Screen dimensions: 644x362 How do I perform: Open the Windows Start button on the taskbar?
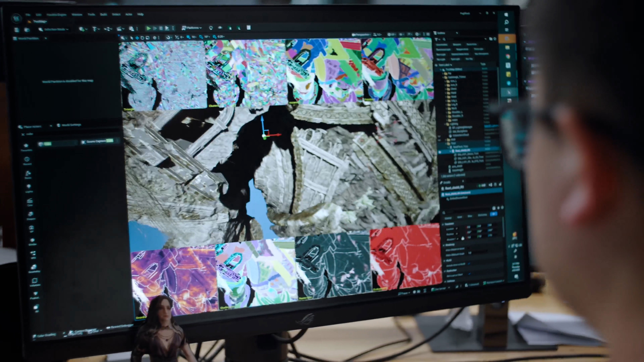pyautogui.click(x=506, y=15)
